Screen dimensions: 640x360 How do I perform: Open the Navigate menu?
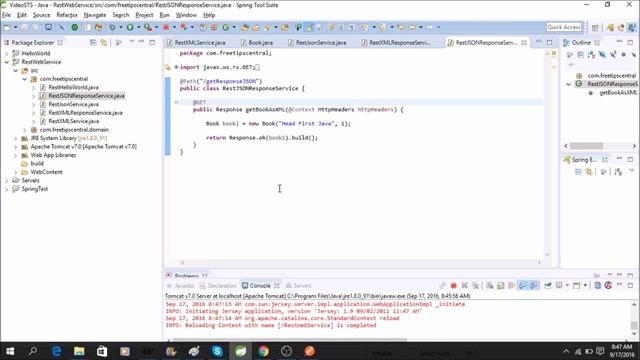pyautogui.click(x=95, y=15)
